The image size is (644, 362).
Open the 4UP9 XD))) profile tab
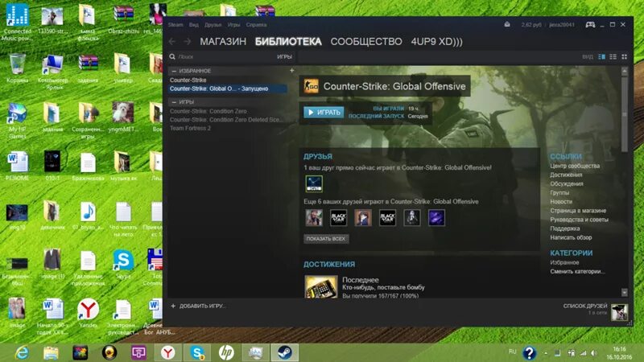point(436,42)
